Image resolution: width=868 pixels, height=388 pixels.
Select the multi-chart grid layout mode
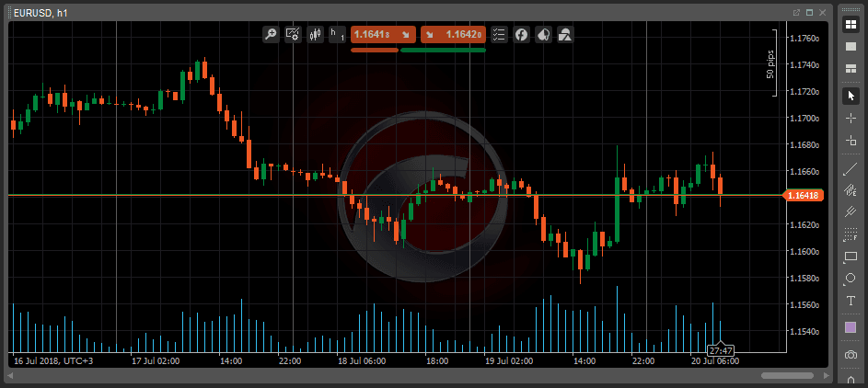tap(851, 24)
